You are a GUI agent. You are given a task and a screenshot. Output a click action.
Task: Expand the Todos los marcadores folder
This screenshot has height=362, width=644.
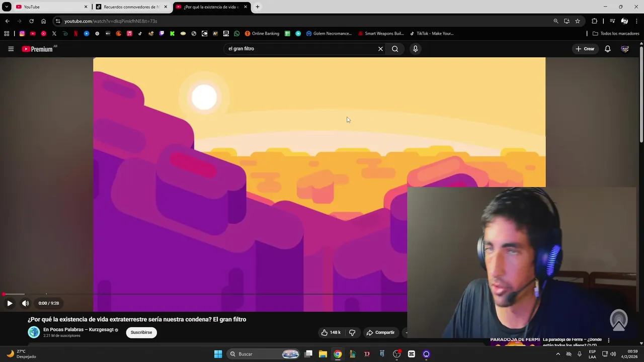tap(616, 34)
